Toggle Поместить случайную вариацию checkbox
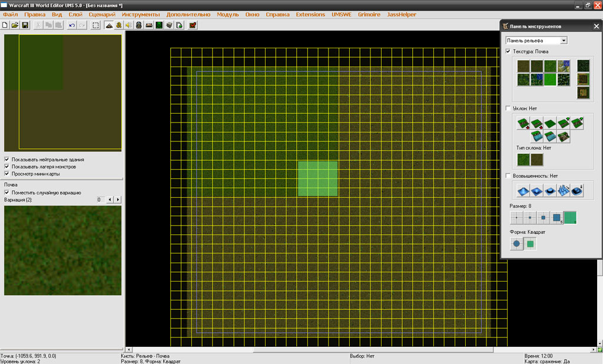The height and width of the screenshot is (364, 603). pyautogui.click(x=6, y=193)
